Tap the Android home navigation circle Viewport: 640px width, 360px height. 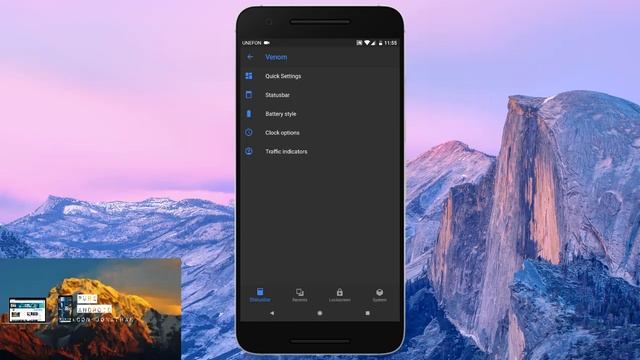pos(320,313)
